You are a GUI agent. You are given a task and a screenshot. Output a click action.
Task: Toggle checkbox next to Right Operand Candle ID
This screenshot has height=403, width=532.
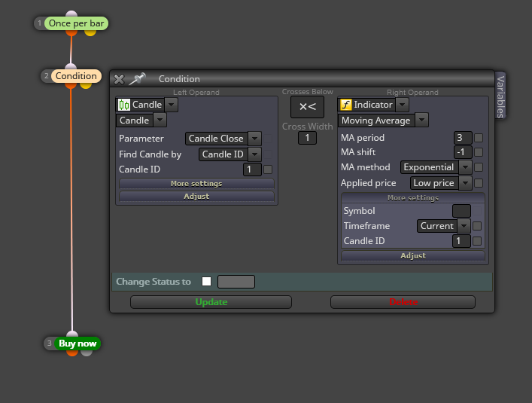(x=477, y=241)
